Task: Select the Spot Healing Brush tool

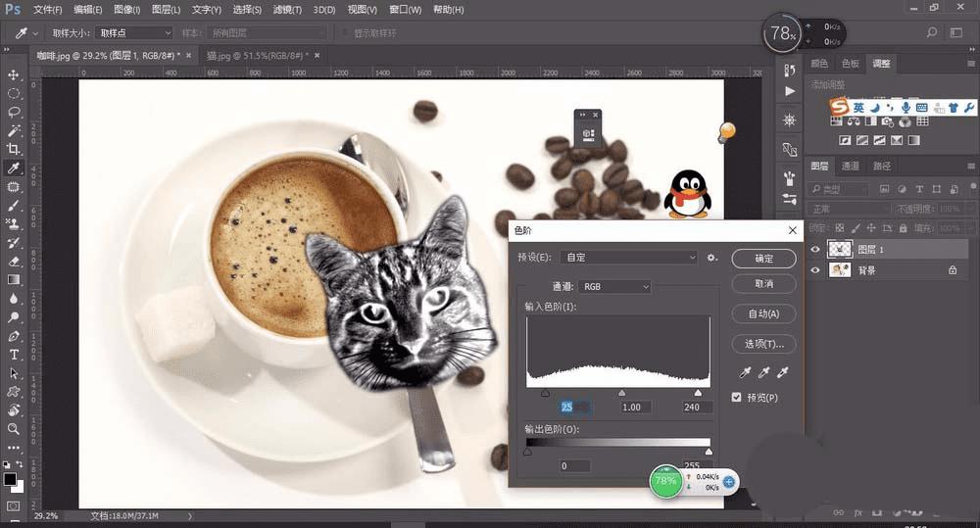Action: tap(13, 187)
